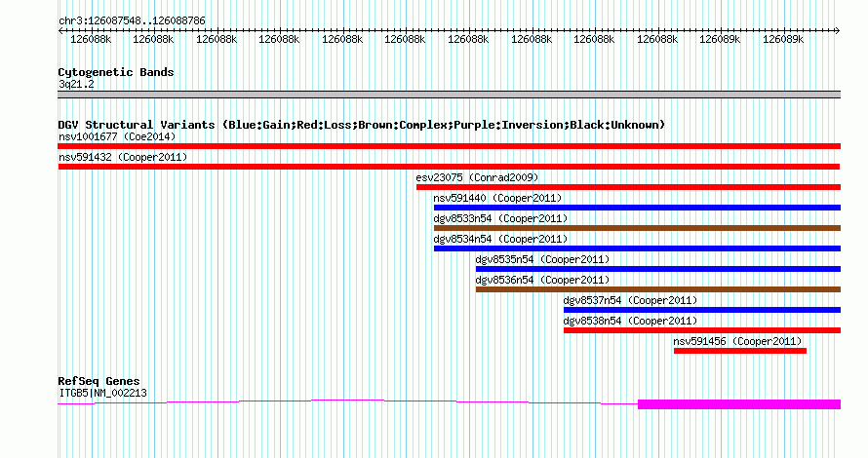The height and width of the screenshot is (458, 868).
Task: Click the blue dgv8537n54 gain bar
Action: [702, 310]
